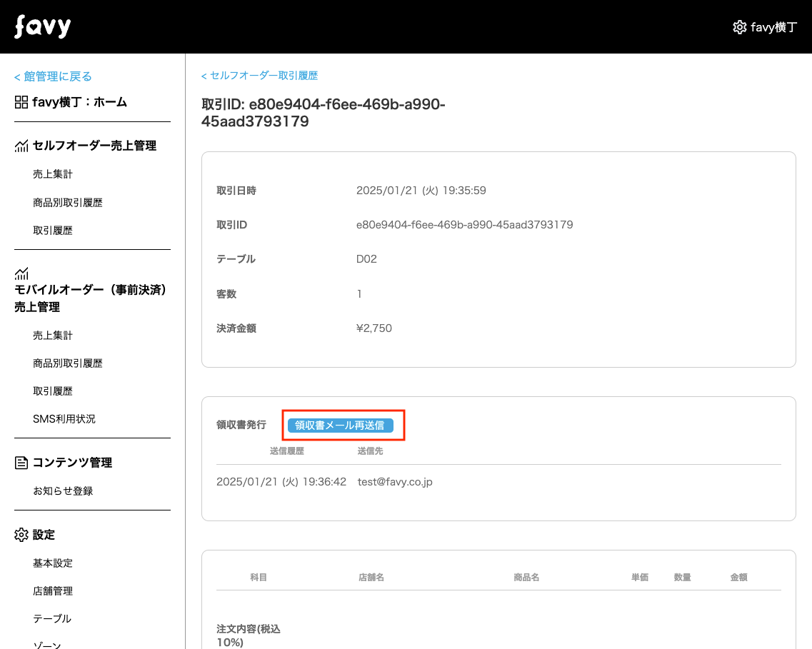Image resolution: width=812 pixels, height=649 pixels.
Task: Open 売上集計 under モバイルオーダー売上管理
Action: click(x=53, y=336)
